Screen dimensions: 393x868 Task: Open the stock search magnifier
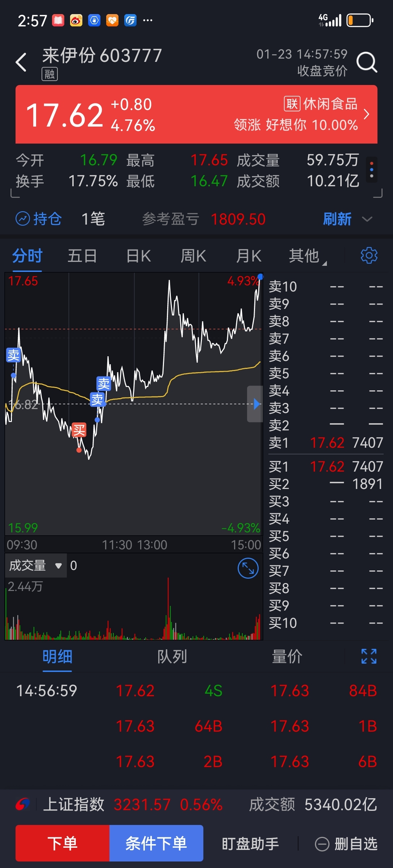[367, 62]
